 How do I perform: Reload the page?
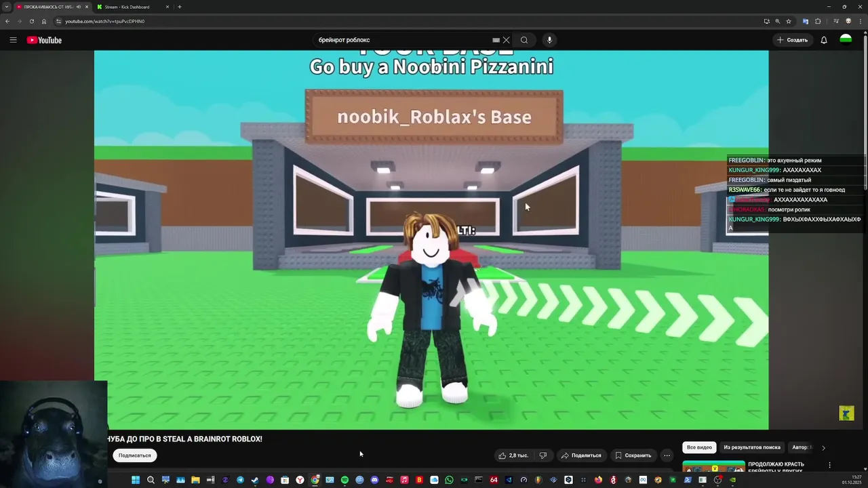31,21
